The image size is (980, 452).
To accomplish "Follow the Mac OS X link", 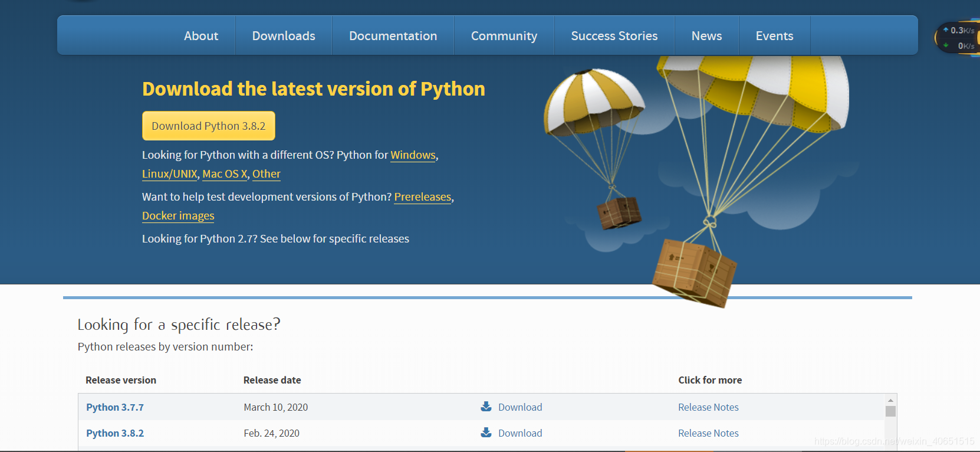I will click(225, 174).
